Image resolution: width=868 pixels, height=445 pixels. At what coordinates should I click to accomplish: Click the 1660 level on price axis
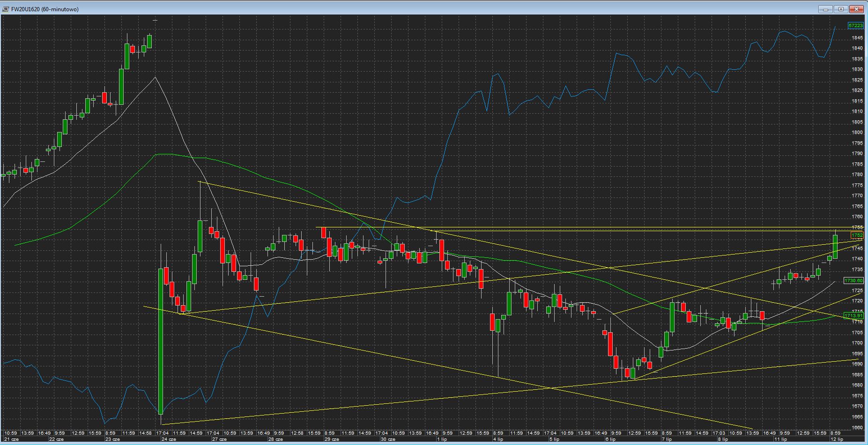click(x=857, y=428)
